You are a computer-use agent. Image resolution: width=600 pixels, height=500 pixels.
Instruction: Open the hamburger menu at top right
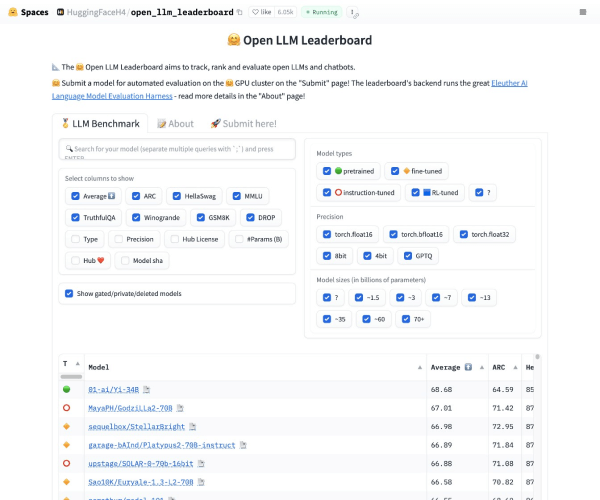[x=583, y=11]
